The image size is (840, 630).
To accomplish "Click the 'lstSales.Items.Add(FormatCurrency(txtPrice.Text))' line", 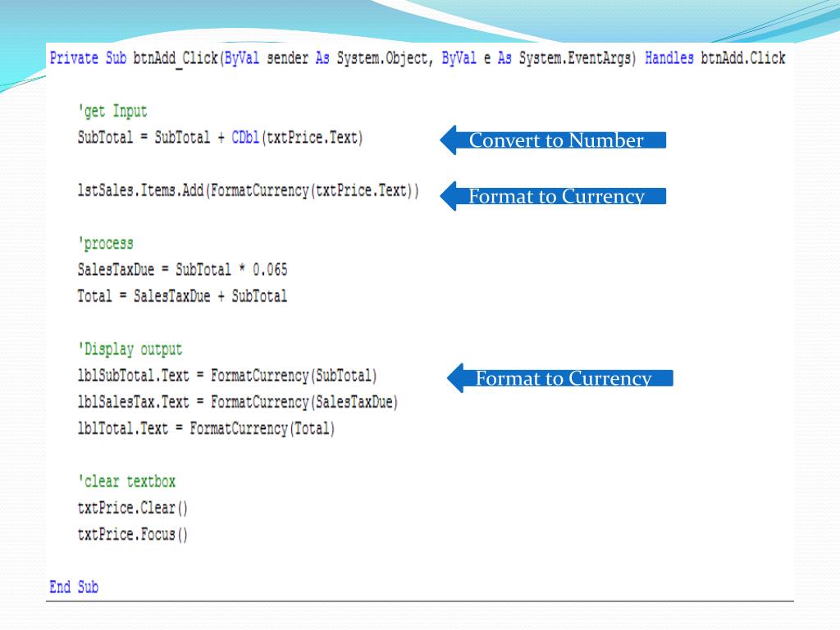I will (248, 190).
